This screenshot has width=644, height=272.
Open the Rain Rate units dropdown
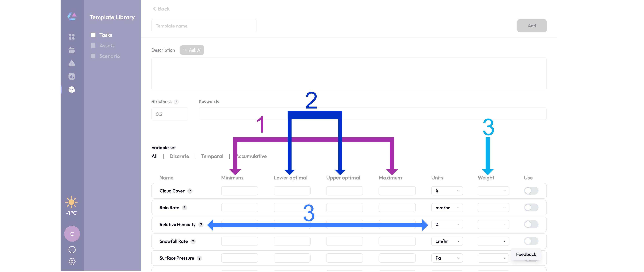(x=447, y=208)
